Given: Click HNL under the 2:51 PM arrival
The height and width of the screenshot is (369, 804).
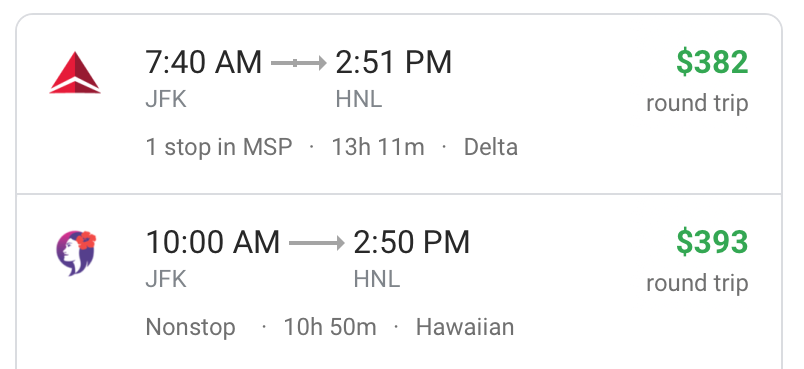Looking at the screenshot, I should click(359, 99).
